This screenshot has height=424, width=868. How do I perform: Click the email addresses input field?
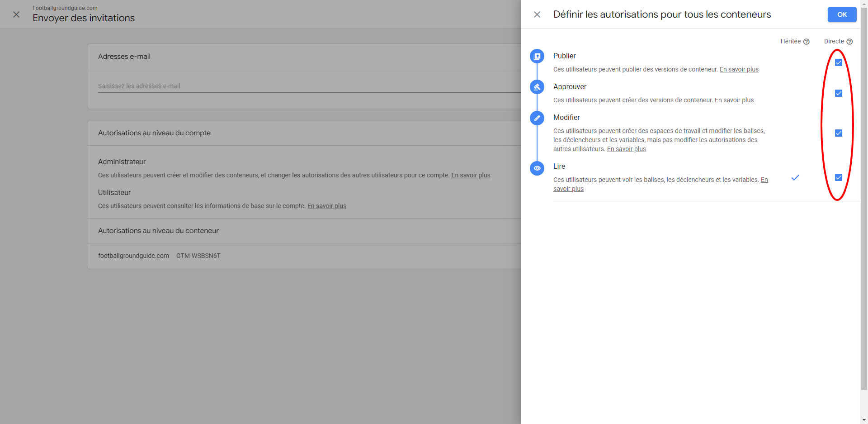(307, 86)
